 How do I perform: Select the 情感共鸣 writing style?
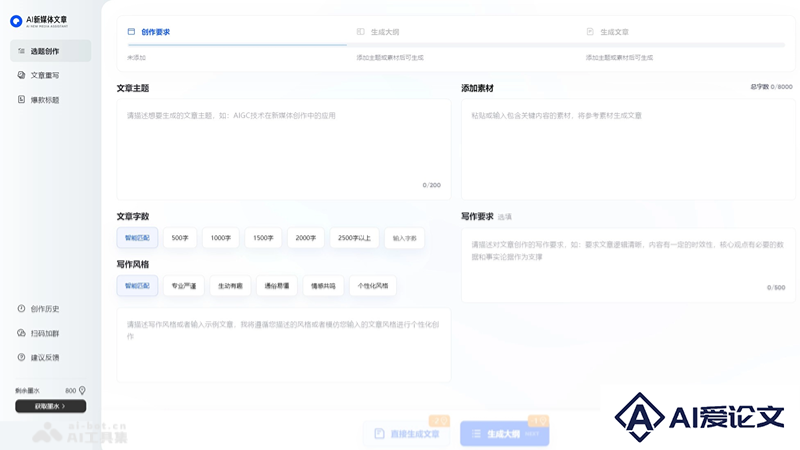(x=323, y=286)
